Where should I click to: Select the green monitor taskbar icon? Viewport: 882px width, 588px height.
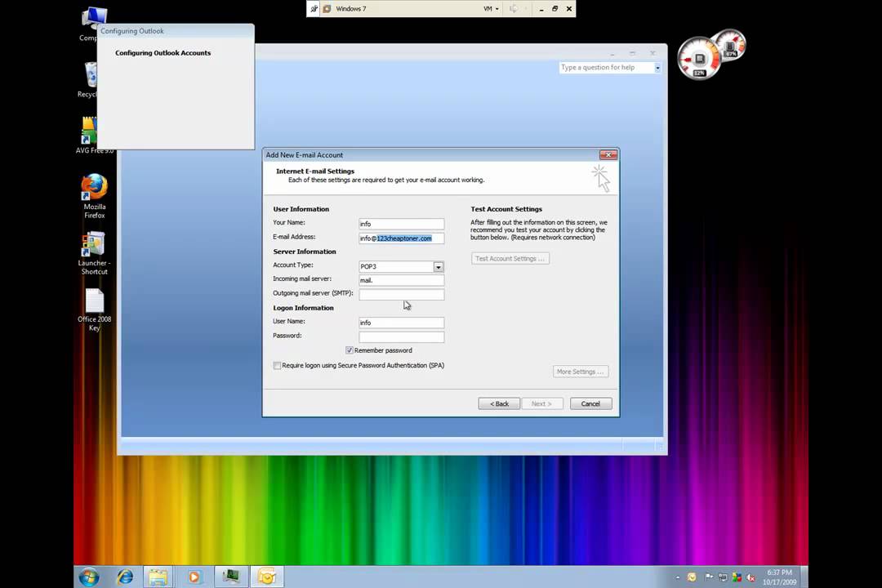coord(230,577)
